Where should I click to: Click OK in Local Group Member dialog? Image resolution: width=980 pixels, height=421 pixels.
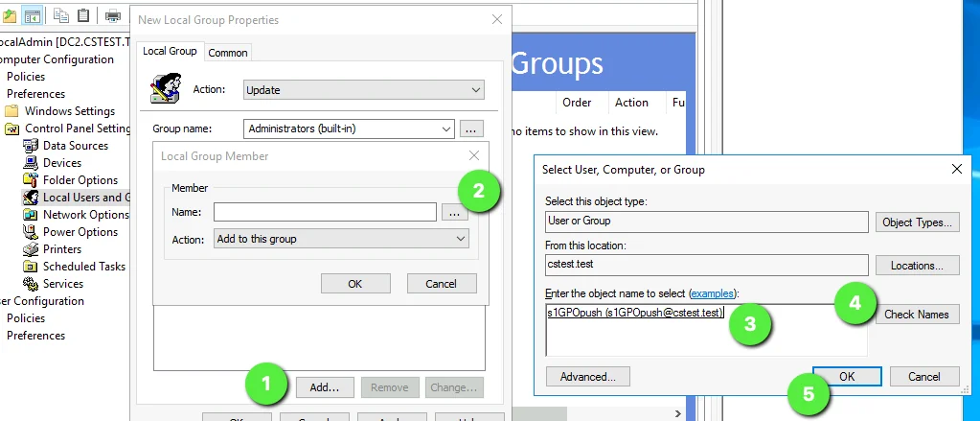[355, 283]
